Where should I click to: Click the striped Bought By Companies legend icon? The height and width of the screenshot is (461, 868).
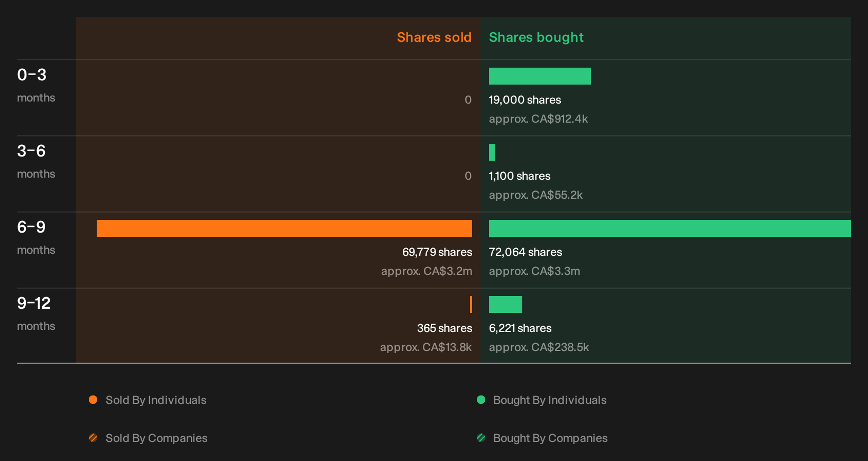[481, 438]
